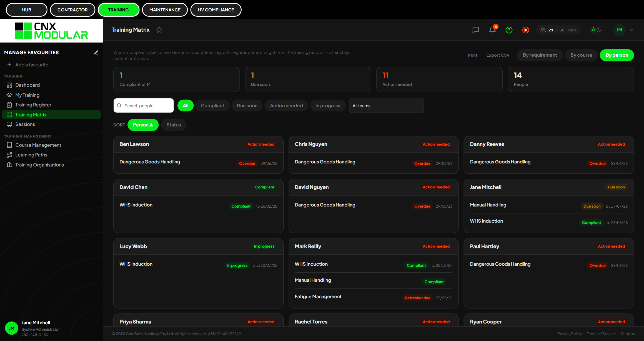Switch to the CONTRACTOR module tab

[72, 10]
